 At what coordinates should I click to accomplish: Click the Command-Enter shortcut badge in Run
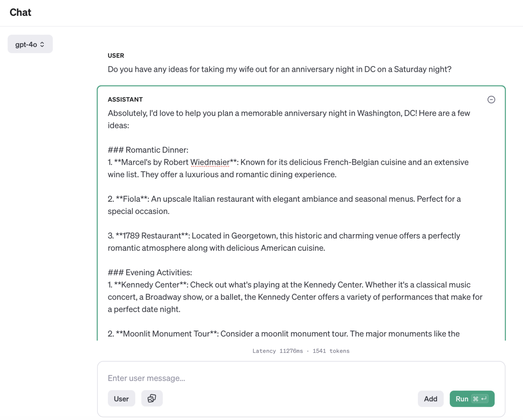coord(480,399)
